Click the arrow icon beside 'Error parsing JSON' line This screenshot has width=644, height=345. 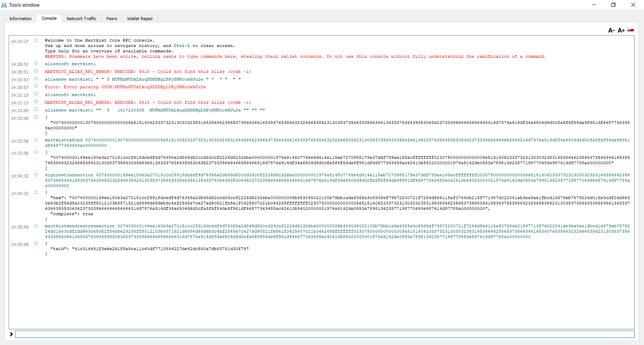tap(37, 87)
